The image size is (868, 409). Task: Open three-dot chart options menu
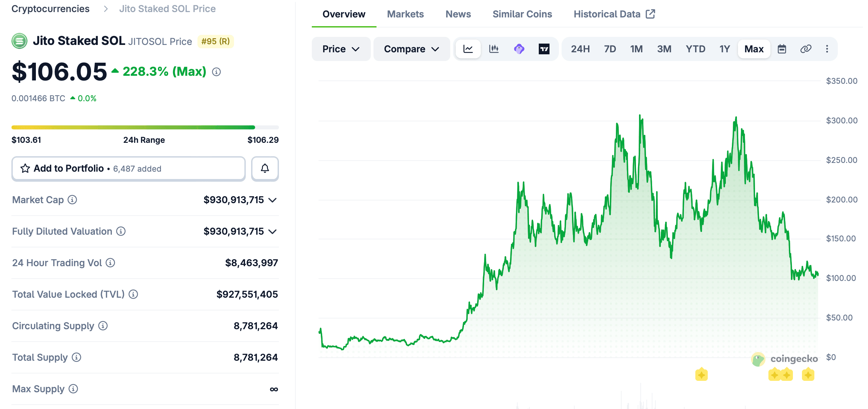(x=826, y=49)
